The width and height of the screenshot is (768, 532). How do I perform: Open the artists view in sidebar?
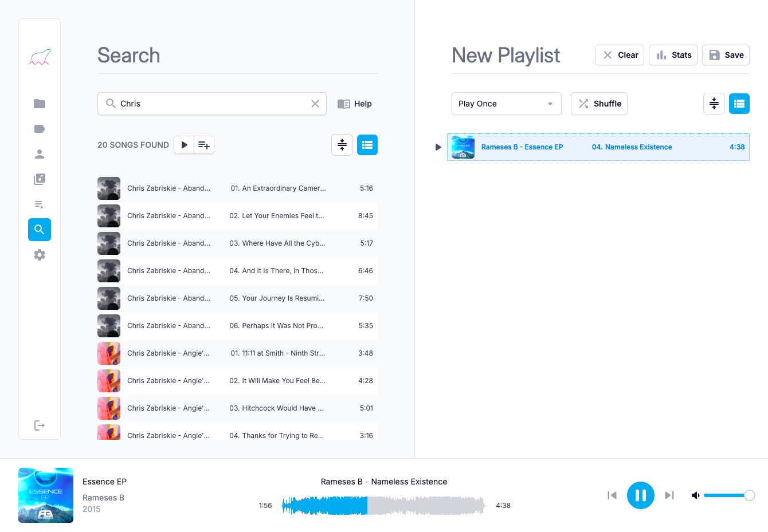(40, 154)
